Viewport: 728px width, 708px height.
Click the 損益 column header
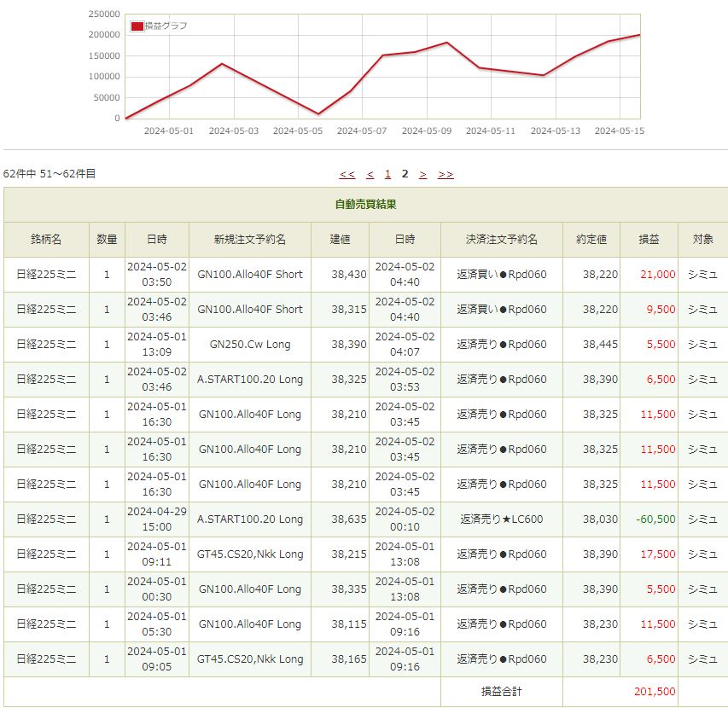point(649,240)
